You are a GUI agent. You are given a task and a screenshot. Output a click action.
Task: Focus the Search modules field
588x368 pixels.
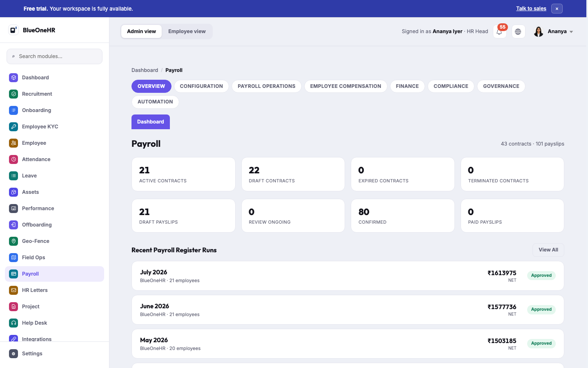click(54, 56)
